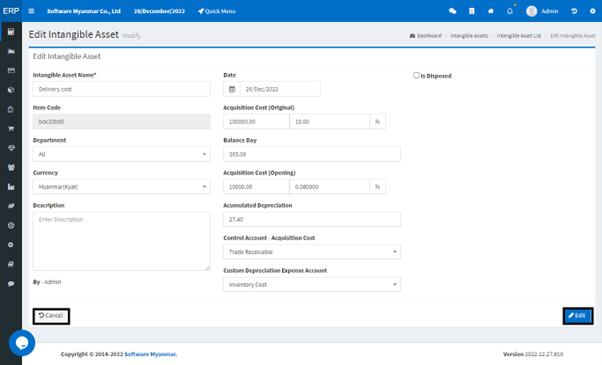Open cube inventory icon in sidebar
The width and height of the screenshot is (602, 365).
click(x=11, y=90)
